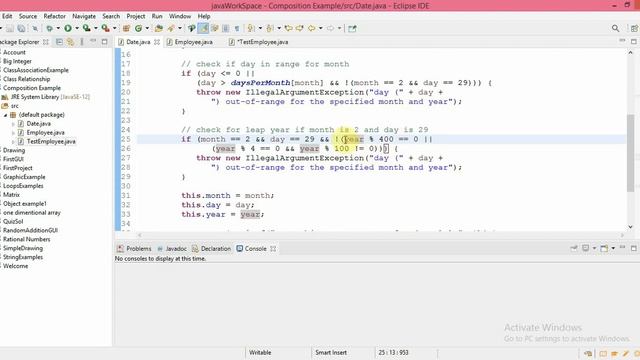Open New Java Class dropdown arrow
The width and height of the screenshot is (640, 360).
point(147,28)
